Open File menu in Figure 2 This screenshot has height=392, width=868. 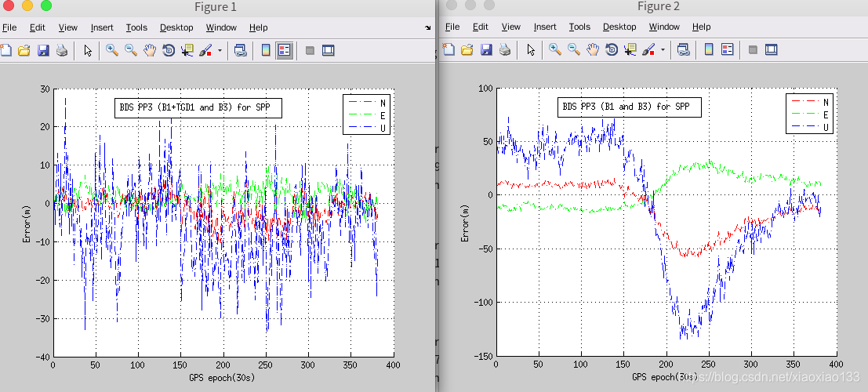[x=452, y=27]
